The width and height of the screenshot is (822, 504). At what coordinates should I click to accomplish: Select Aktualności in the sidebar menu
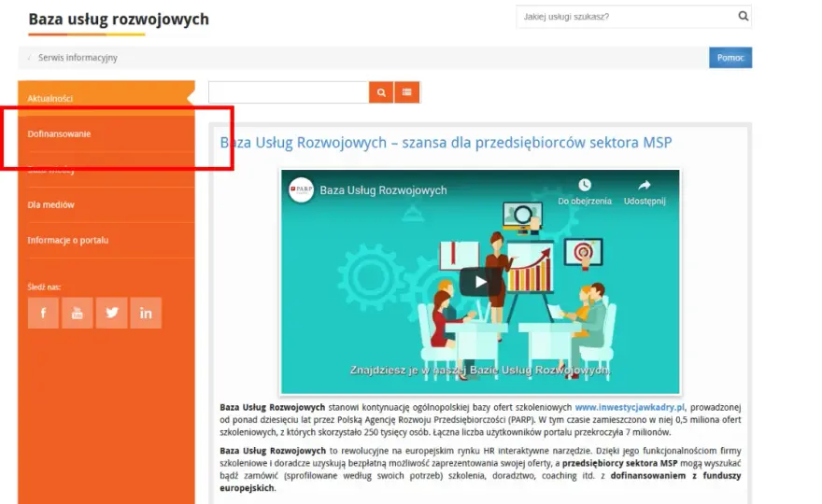(x=106, y=98)
